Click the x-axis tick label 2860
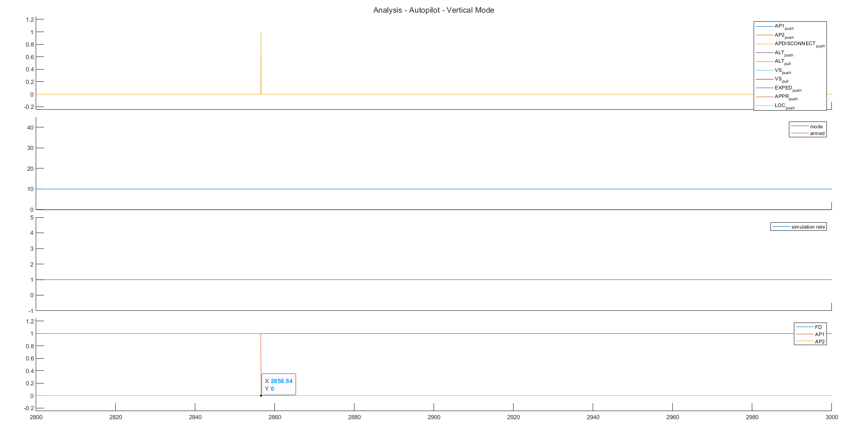Image resolution: width=868 pixels, height=435 pixels. [x=275, y=417]
